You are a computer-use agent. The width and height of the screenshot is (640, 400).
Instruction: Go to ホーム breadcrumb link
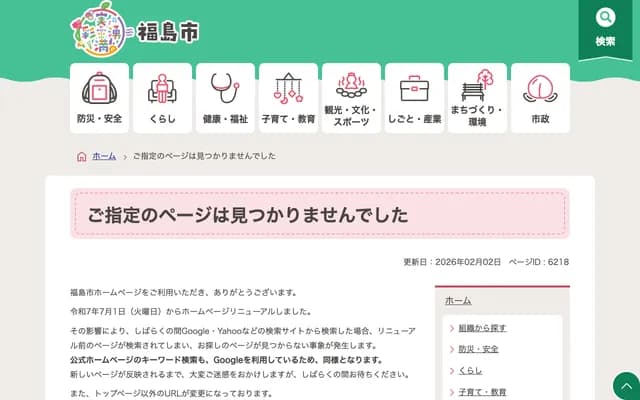(x=104, y=156)
